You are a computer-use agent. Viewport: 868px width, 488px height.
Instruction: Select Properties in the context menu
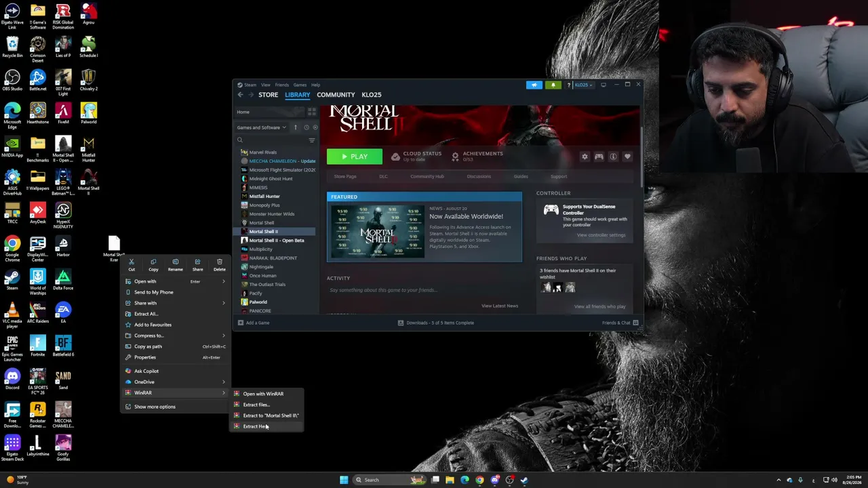pos(175,357)
